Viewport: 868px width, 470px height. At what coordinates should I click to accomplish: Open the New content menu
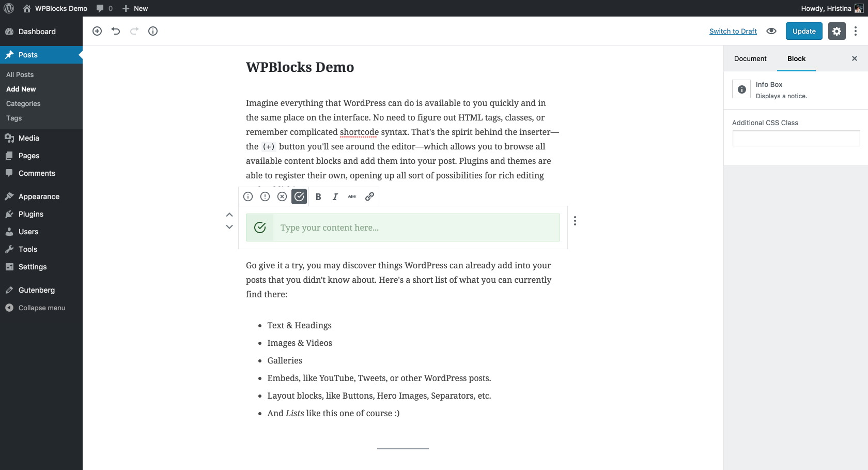click(135, 8)
